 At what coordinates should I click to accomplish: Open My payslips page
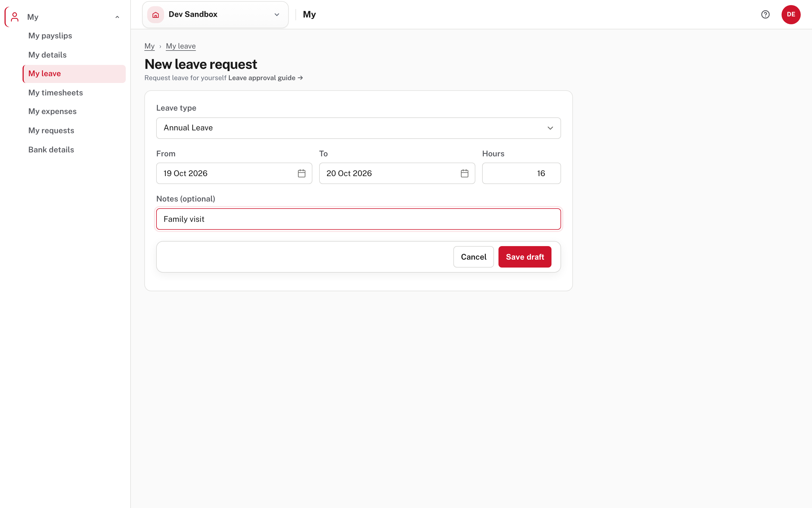(x=50, y=36)
